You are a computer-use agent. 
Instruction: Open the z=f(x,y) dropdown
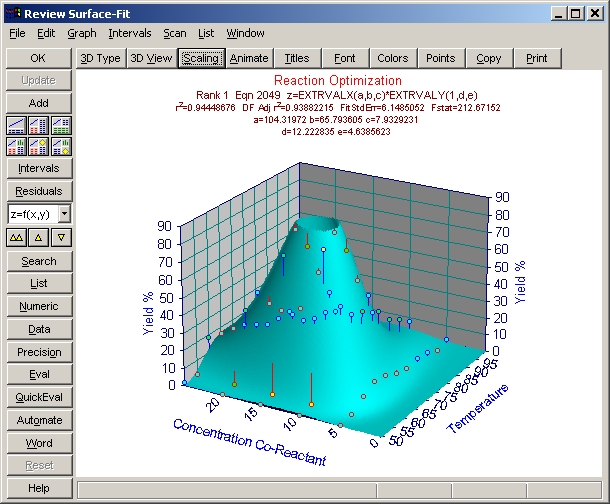coord(64,214)
